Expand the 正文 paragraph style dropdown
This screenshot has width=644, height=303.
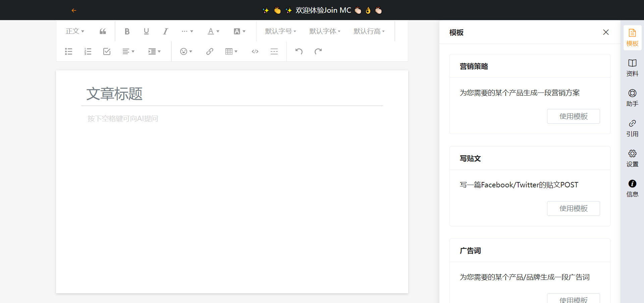pyautogui.click(x=75, y=32)
